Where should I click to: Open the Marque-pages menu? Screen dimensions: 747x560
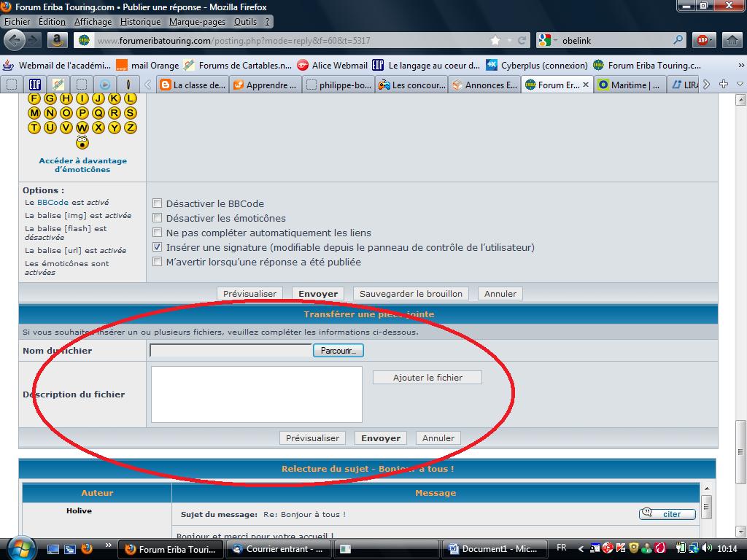click(197, 22)
